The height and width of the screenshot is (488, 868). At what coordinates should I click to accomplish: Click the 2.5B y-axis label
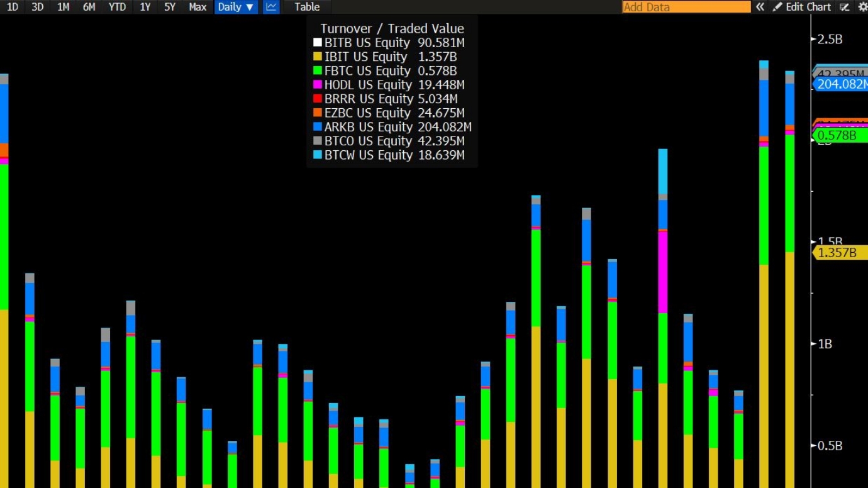click(x=830, y=39)
